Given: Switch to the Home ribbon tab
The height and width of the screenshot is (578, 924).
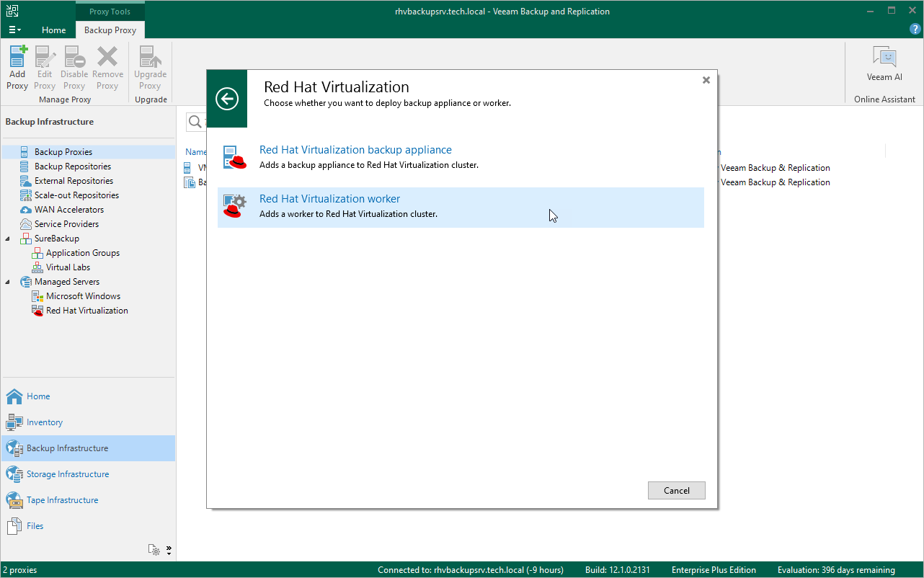Looking at the screenshot, I should click(53, 30).
